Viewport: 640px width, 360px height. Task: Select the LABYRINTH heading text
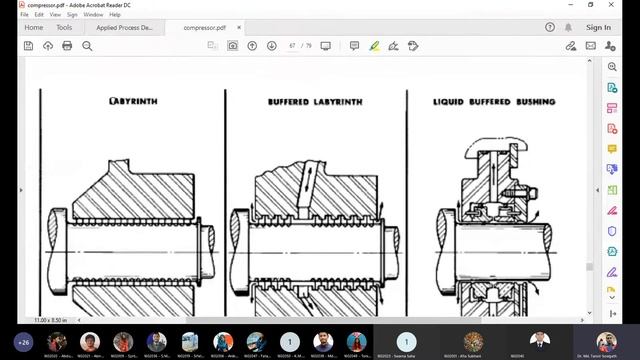tap(133, 101)
